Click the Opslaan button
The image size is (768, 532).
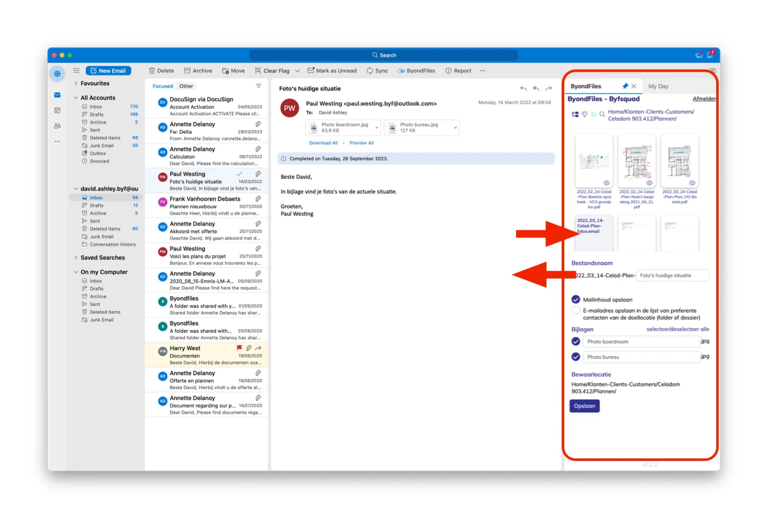584,406
